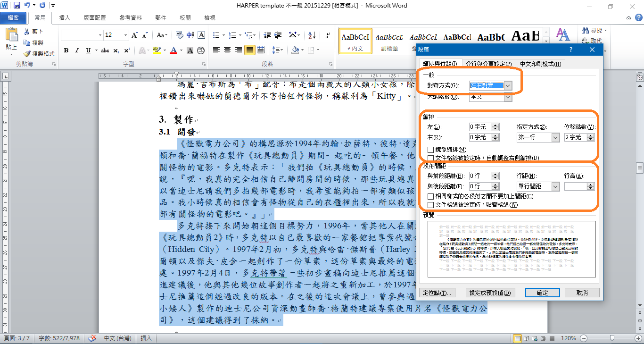Expand the line spacing dropdown in ribbon

(281, 50)
